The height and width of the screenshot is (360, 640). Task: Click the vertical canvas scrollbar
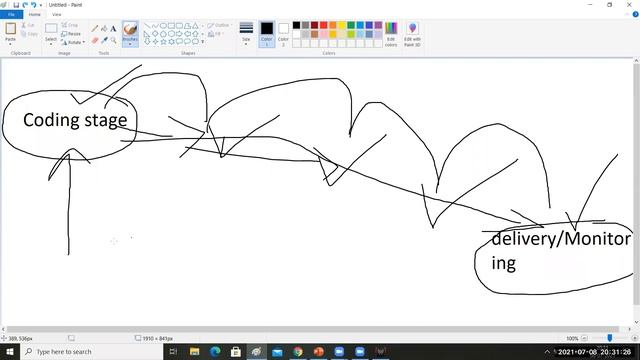(x=636, y=184)
